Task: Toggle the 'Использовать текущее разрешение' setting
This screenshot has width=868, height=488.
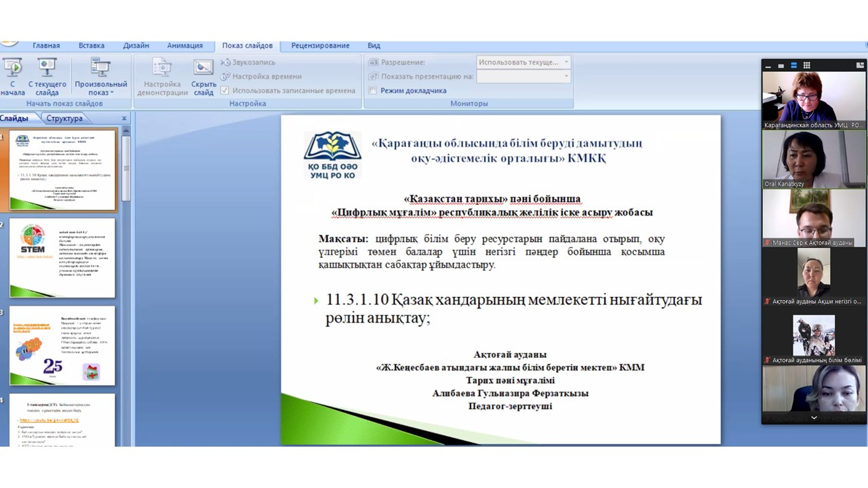Action: coord(522,62)
